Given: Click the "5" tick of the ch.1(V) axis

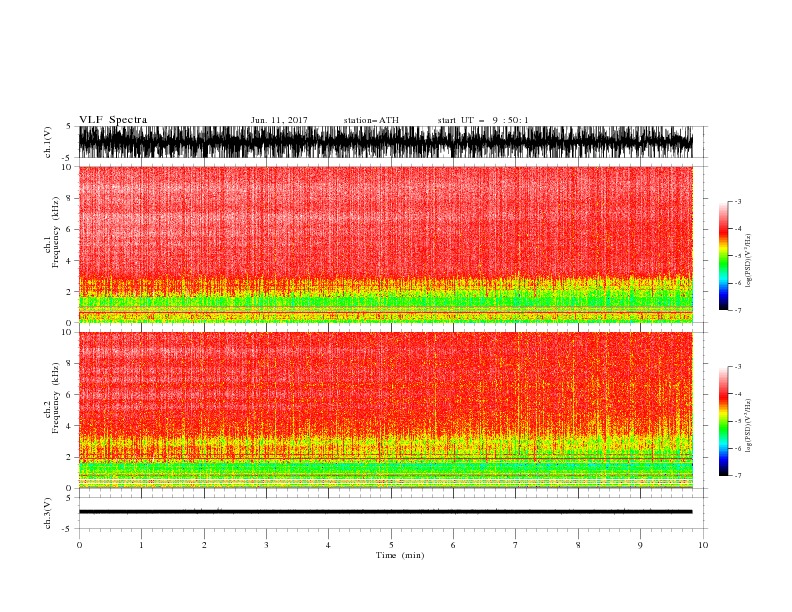Looking at the screenshot, I should (x=69, y=126).
